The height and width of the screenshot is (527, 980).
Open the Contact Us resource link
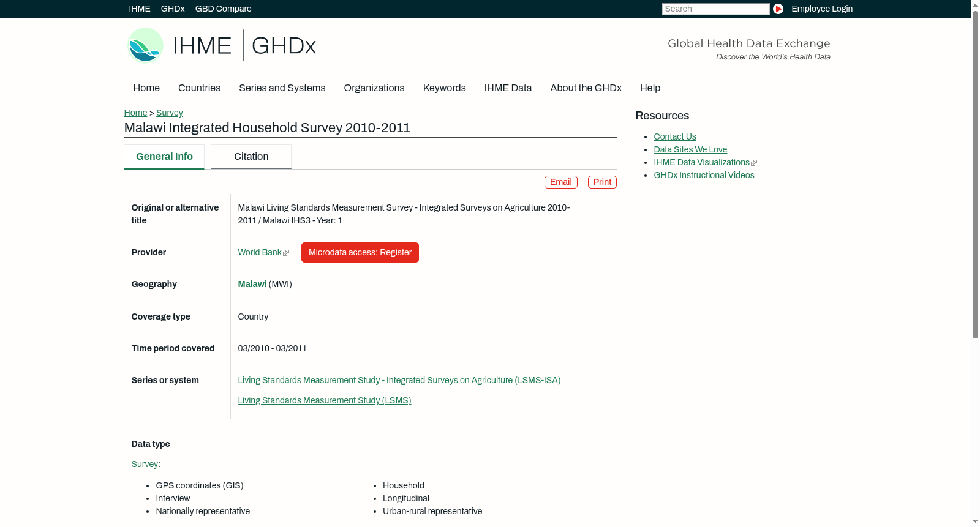pyautogui.click(x=675, y=136)
